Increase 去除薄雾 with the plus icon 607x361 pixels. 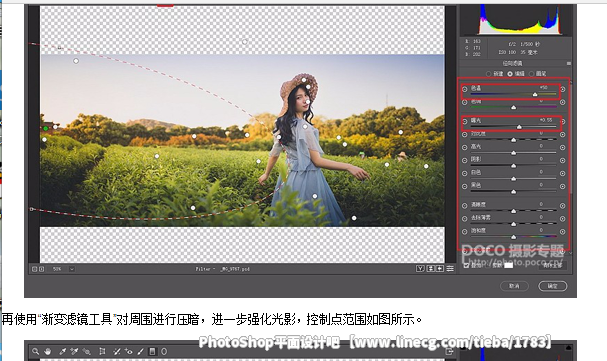(x=563, y=219)
